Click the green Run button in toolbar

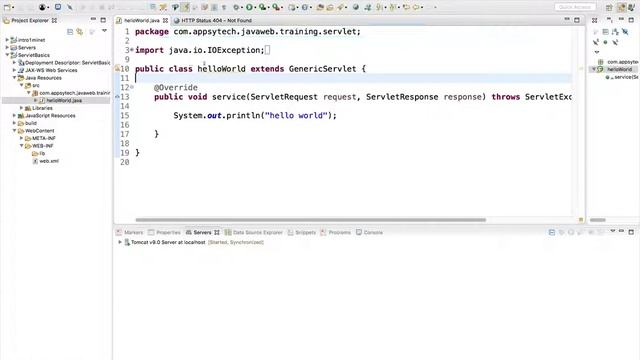coord(249,7)
